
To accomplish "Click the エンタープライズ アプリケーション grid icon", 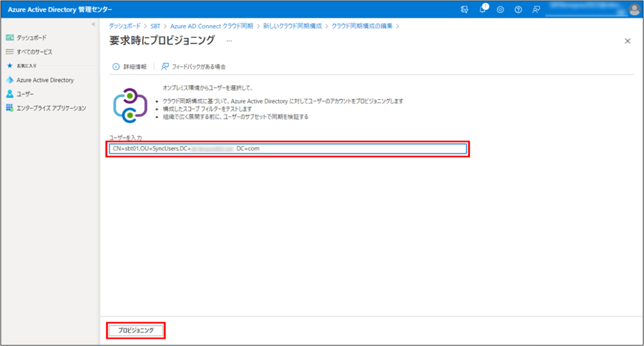I will (10, 108).
